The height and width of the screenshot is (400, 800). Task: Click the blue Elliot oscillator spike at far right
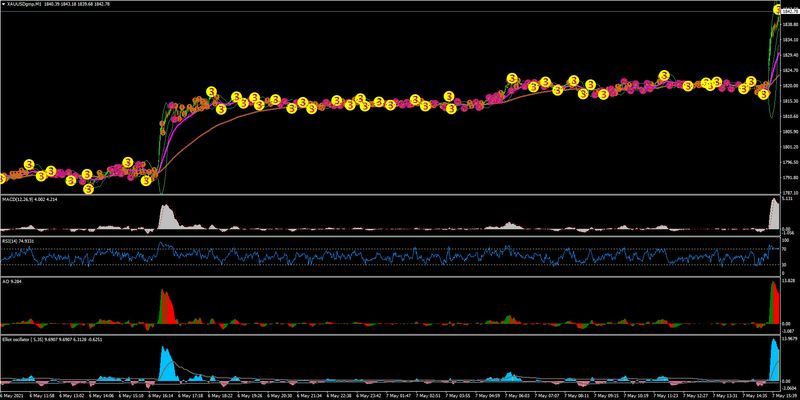(774, 362)
